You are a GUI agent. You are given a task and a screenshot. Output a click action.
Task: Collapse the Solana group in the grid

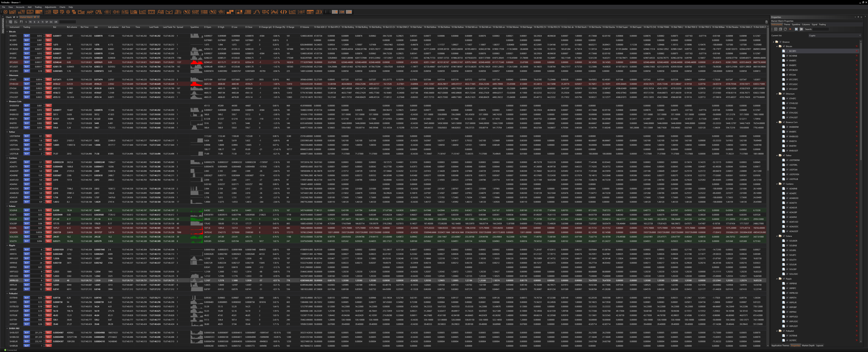tap(7, 206)
